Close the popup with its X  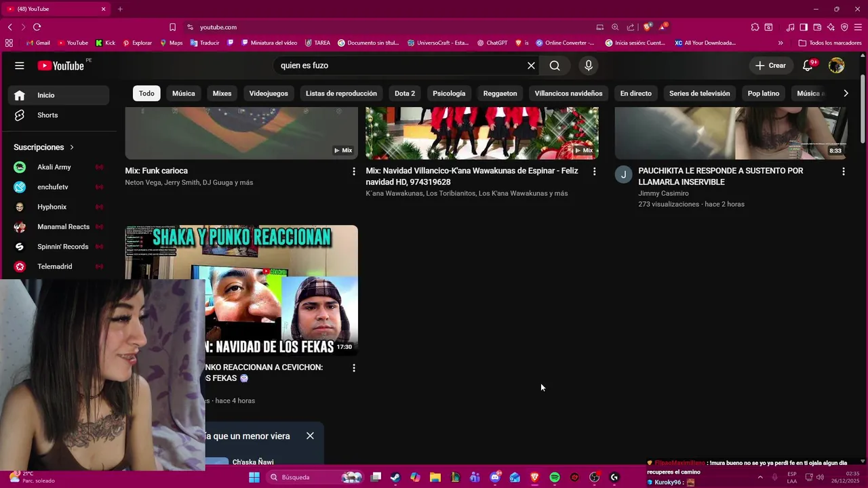pyautogui.click(x=310, y=436)
